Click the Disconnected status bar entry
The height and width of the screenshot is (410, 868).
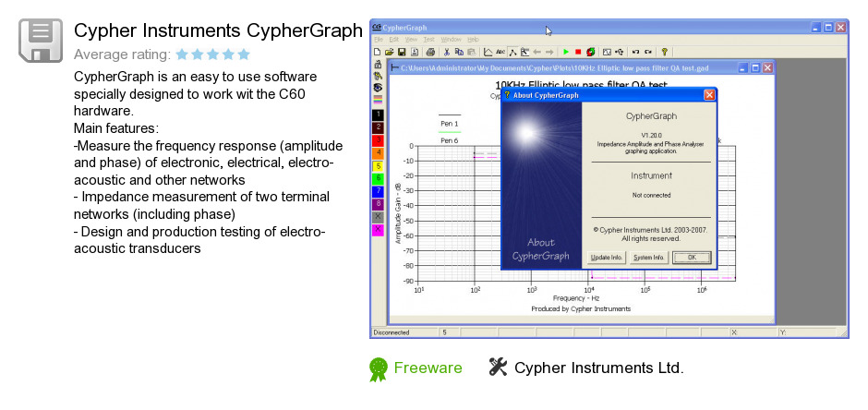[x=392, y=332]
